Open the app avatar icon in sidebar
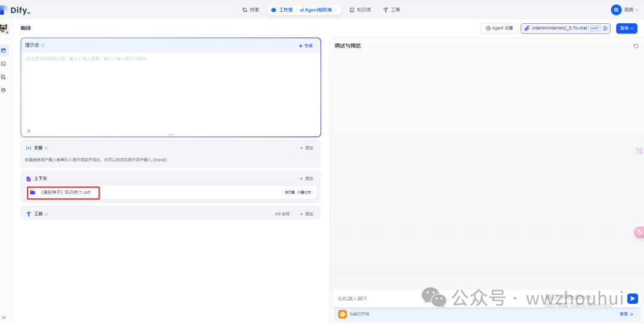This screenshot has height=324, width=644. (x=4, y=29)
